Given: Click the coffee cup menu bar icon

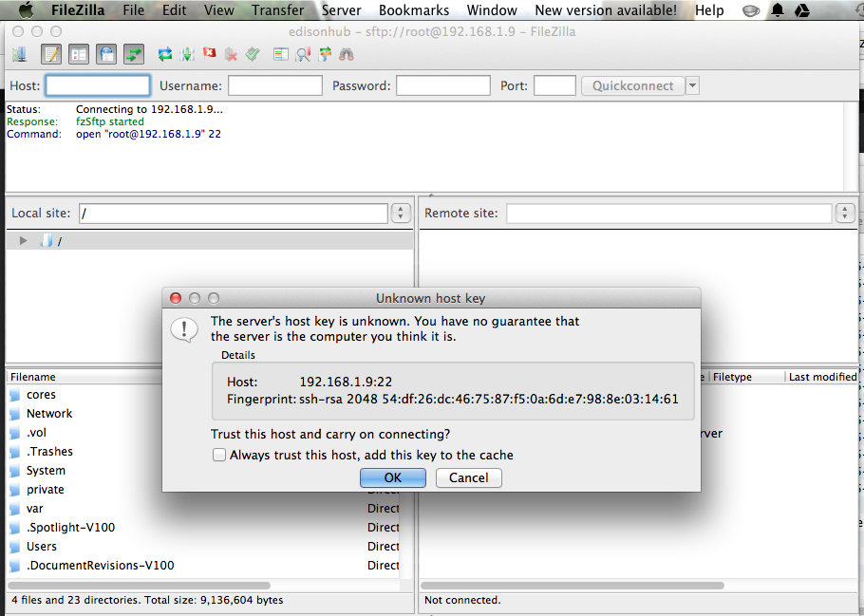Looking at the screenshot, I should coord(751,10).
